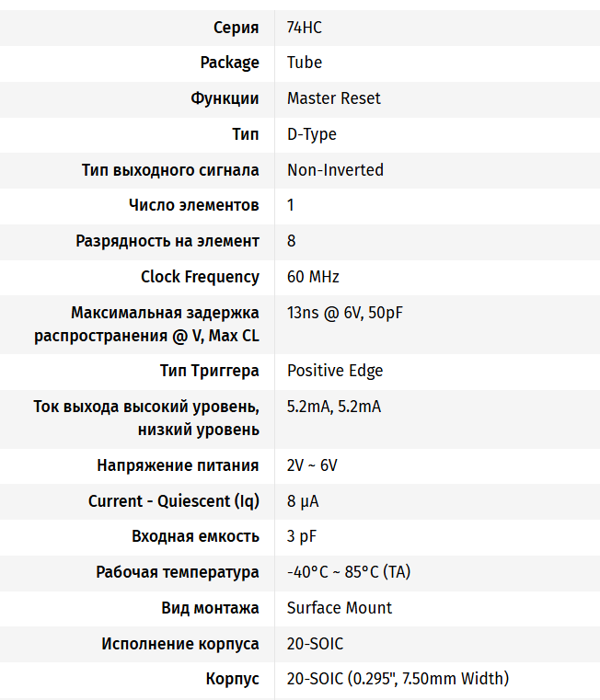Click the "60 MHz" value
The width and height of the screenshot is (600, 700).
(313, 277)
